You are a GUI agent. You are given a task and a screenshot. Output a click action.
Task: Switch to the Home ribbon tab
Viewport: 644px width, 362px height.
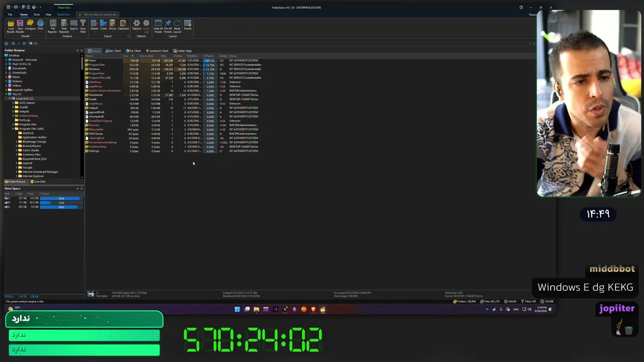24,15
